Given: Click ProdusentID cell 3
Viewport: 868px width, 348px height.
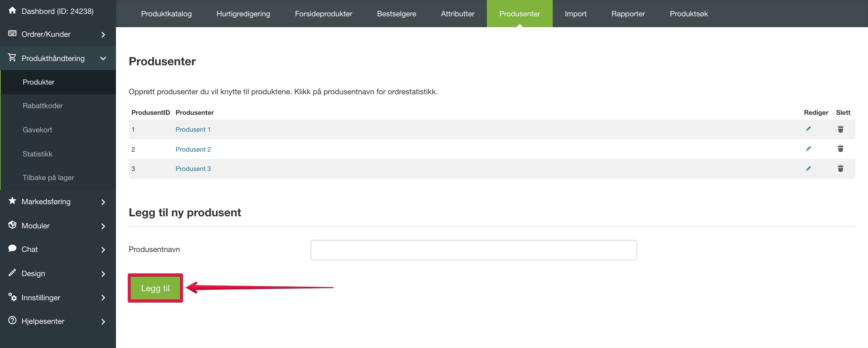Looking at the screenshot, I should [x=133, y=169].
